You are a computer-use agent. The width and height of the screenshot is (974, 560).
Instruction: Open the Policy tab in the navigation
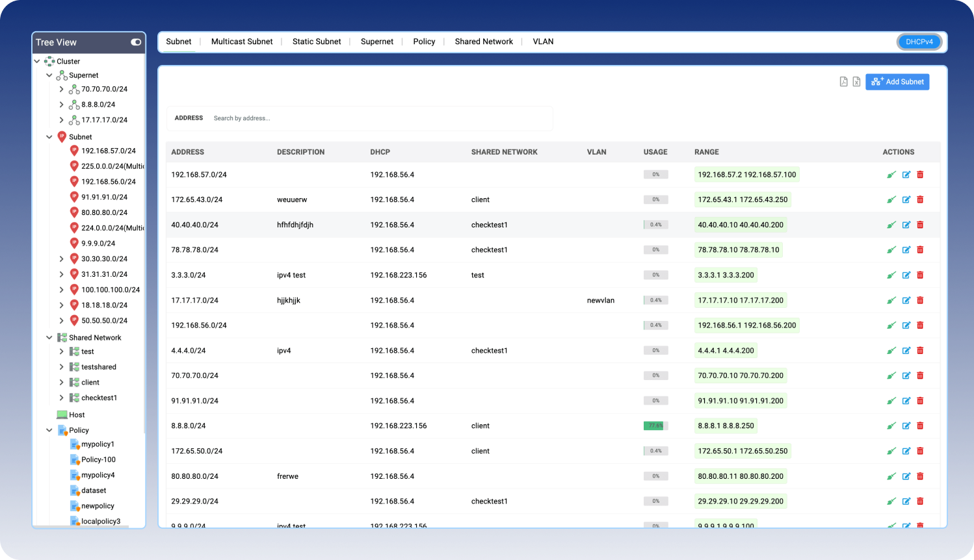click(424, 41)
